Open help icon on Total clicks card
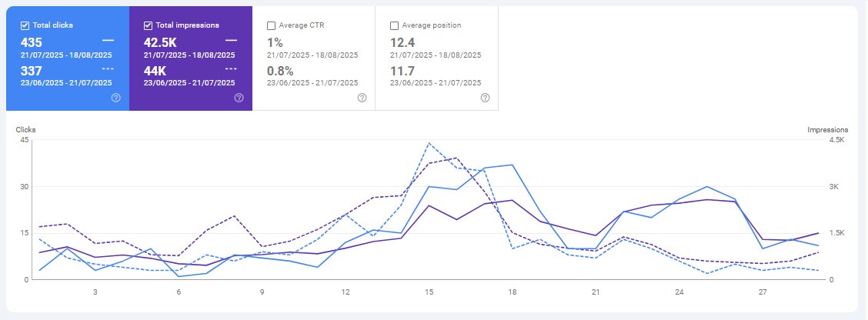The height and width of the screenshot is (320, 868). click(115, 98)
